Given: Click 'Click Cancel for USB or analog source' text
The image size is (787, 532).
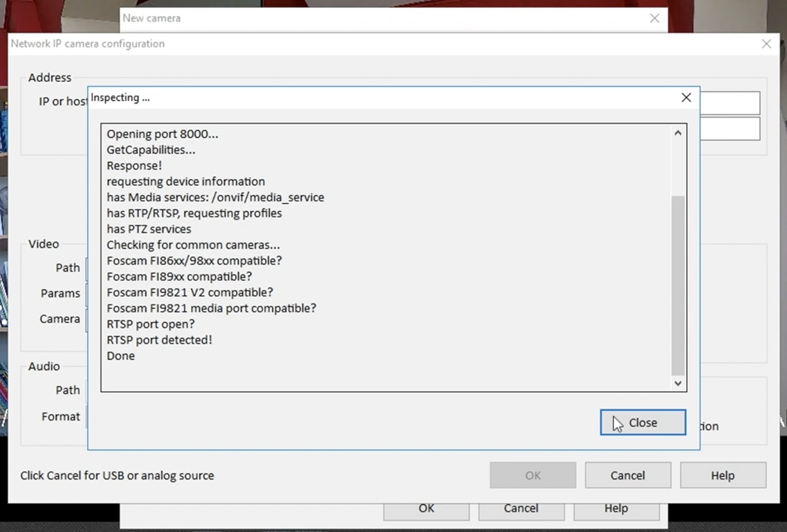Looking at the screenshot, I should pos(117,476).
